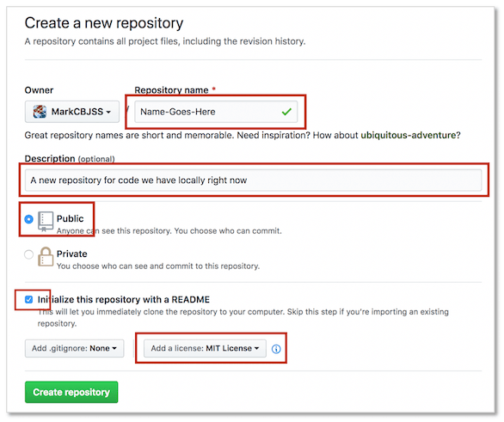Click the private repository padlock icon

[46, 256]
